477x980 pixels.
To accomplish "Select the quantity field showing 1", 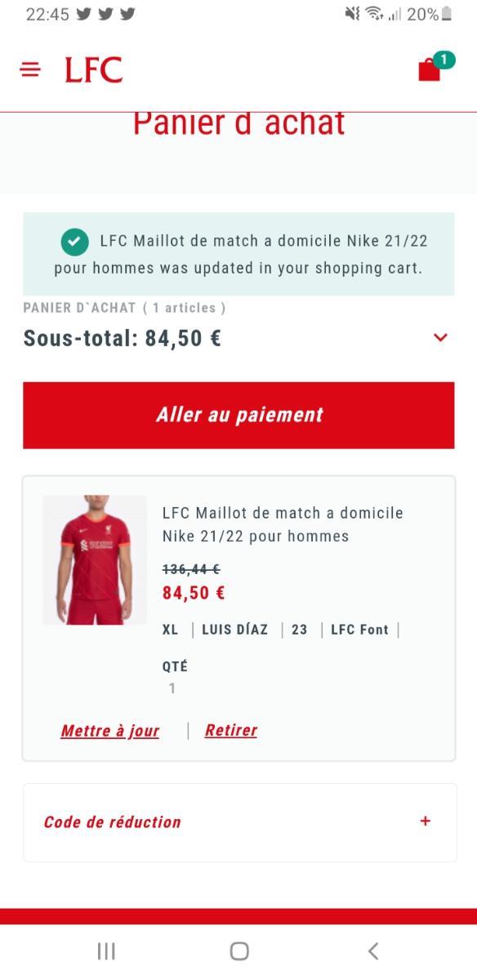I will click(172, 688).
